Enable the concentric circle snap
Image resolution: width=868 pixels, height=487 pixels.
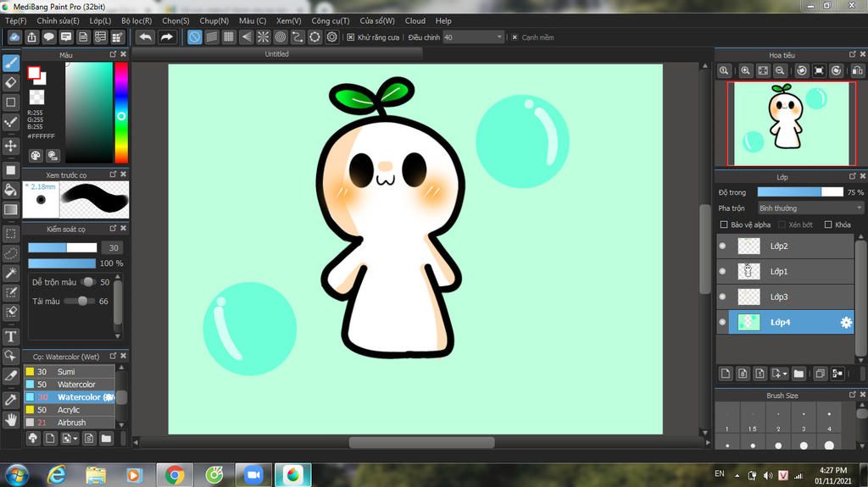click(x=280, y=37)
